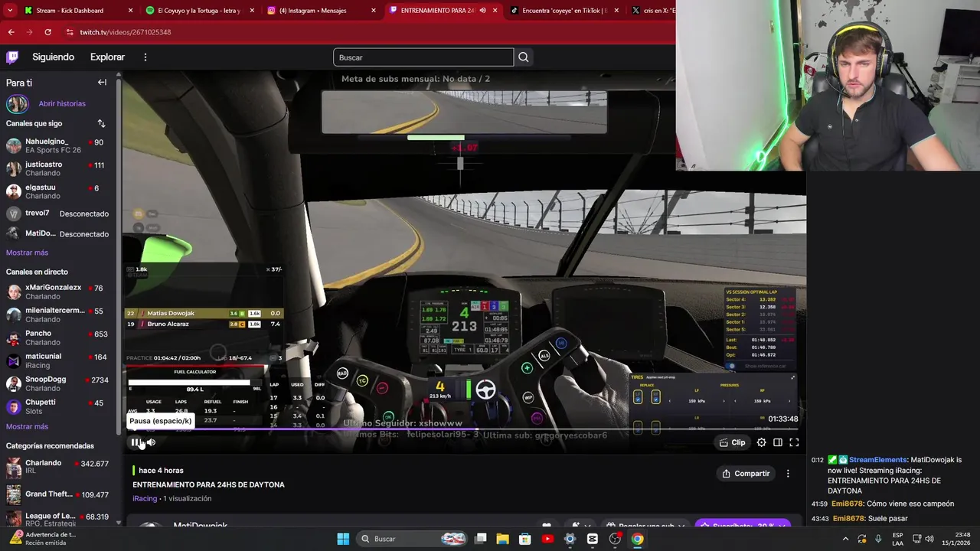The image size is (980, 551).
Task: Expand live channels with Mostrar más
Action: (27, 426)
